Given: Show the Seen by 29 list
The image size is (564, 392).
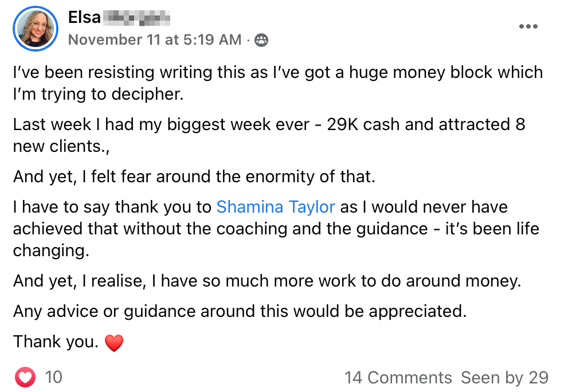Looking at the screenshot, I should [504, 378].
